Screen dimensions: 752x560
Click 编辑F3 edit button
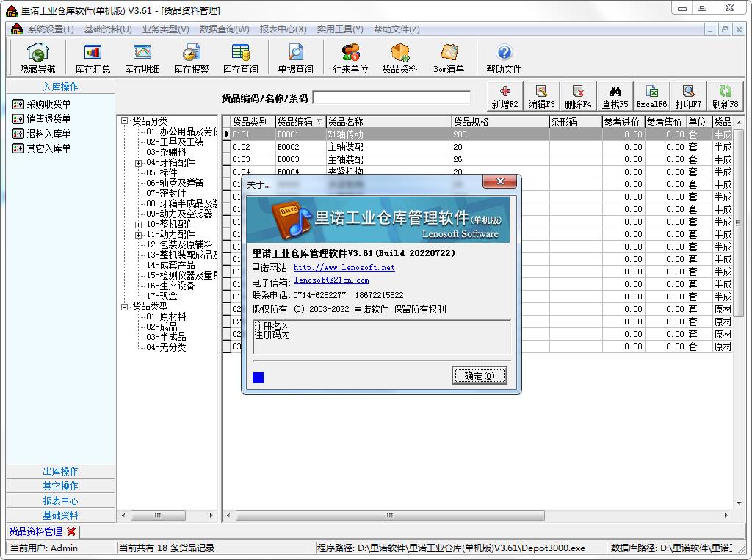tap(541, 97)
